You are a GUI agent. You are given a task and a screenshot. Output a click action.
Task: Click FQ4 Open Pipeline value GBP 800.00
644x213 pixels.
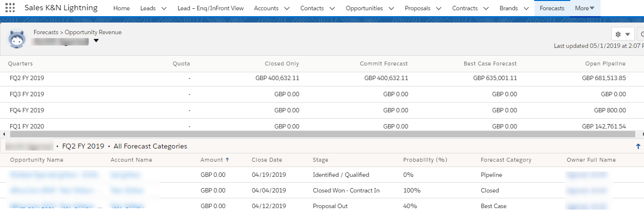point(610,110)
